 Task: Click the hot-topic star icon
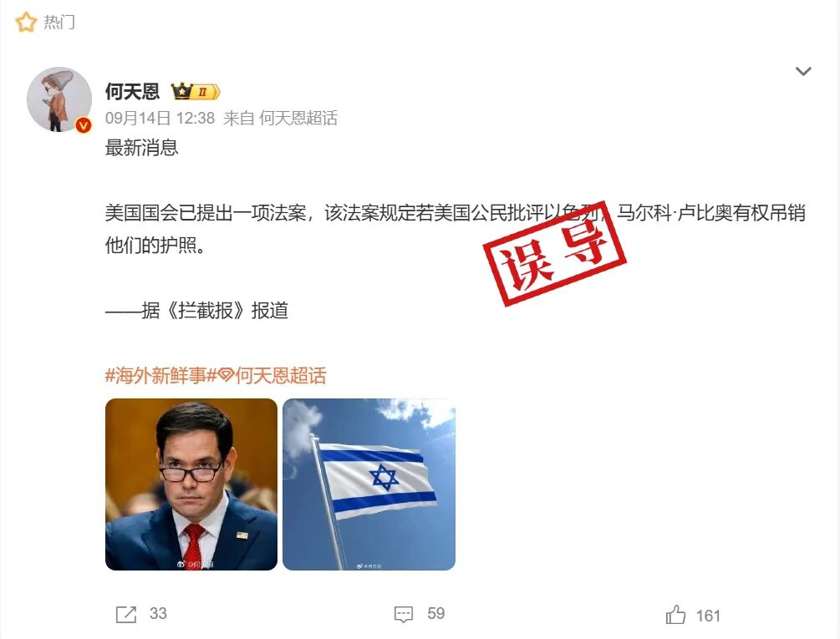(x=26, y=22)
